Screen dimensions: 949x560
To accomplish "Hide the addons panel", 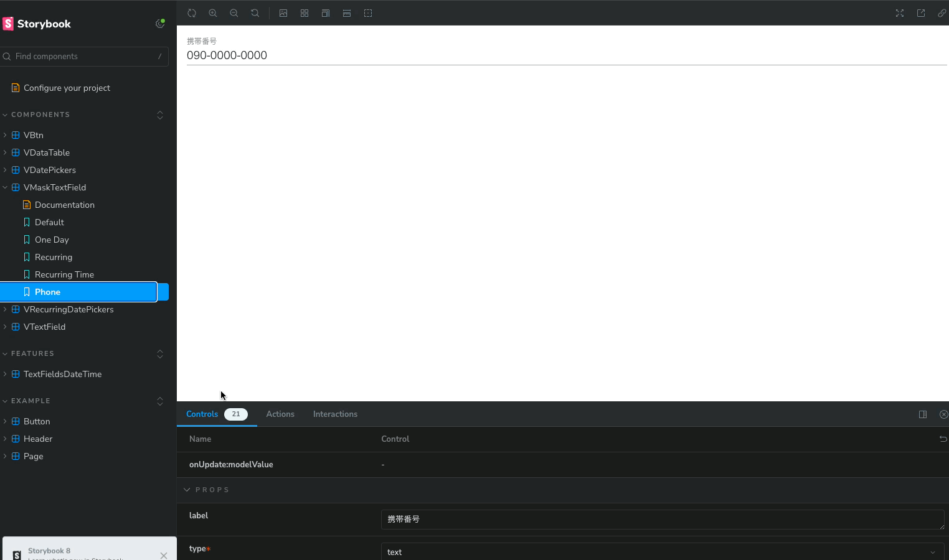I will (943, 414).
